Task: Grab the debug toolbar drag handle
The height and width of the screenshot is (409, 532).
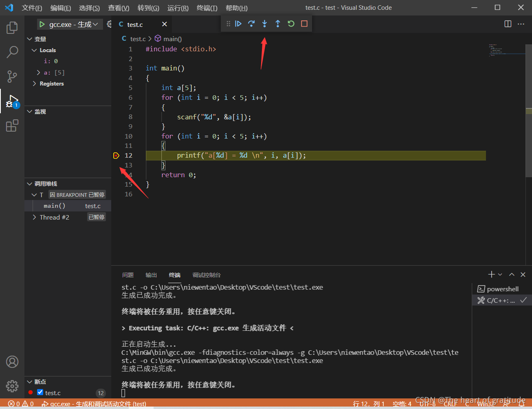Action: (x=228, y=24)
